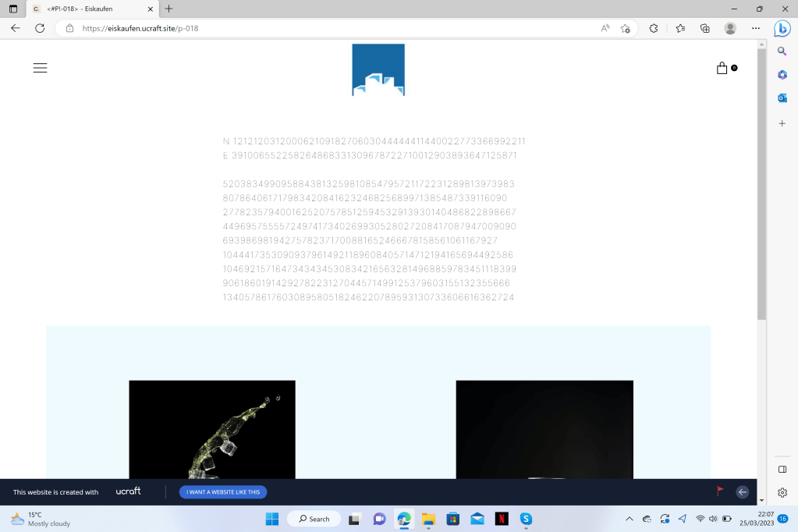The image size is (798, 532).
Task: Open Read Aloud in address bar
Action: pos(605,28)
